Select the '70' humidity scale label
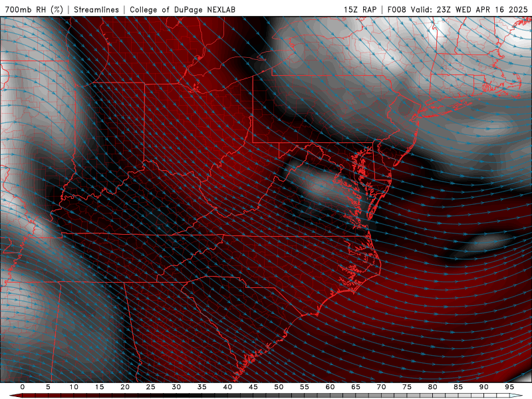Screen dimensions: 532x399 pos(381,387)
